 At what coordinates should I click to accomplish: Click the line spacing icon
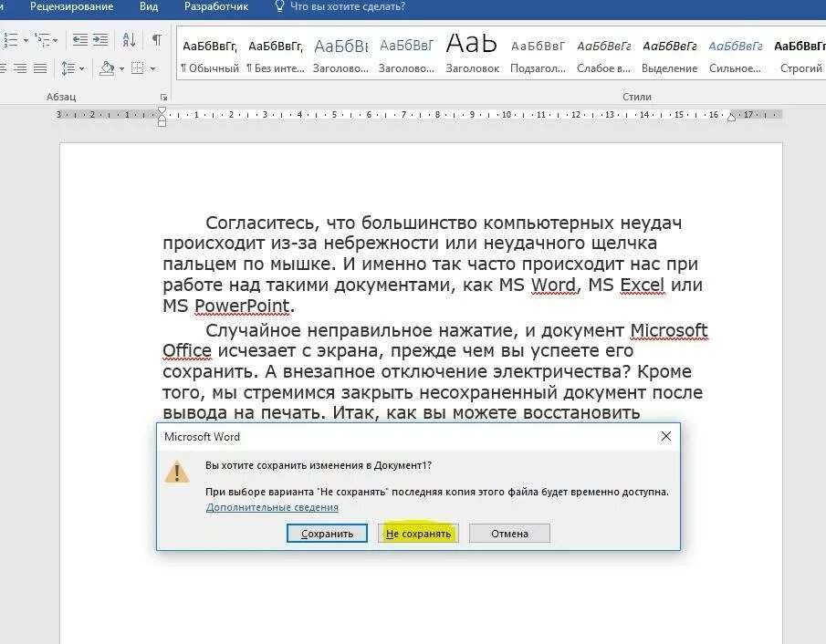(x=68, y=68)
